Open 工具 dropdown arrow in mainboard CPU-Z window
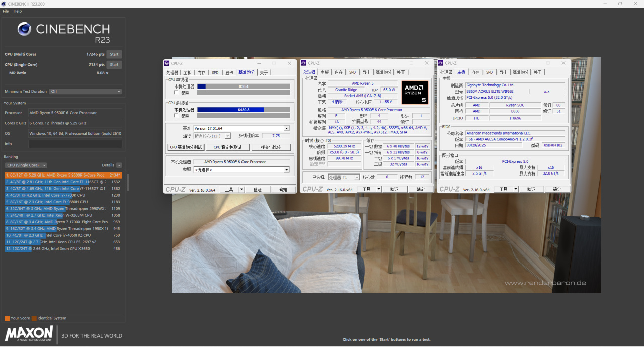Screen dimensions: 644x347 click(515, 189)
